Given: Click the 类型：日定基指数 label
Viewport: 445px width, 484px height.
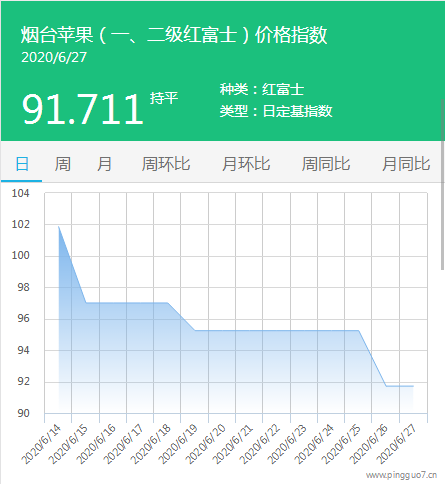Looking at the screenshot, I should 276,111.
